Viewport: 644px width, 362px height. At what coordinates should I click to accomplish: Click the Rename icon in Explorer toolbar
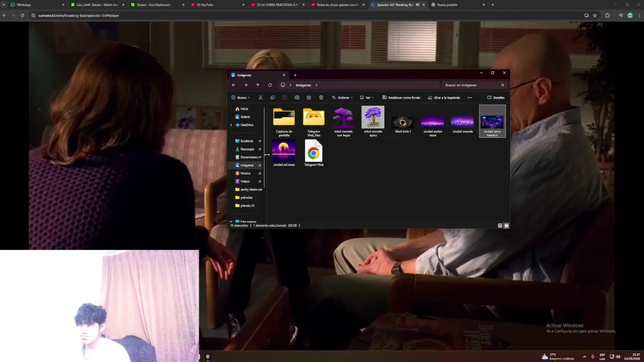297,98
